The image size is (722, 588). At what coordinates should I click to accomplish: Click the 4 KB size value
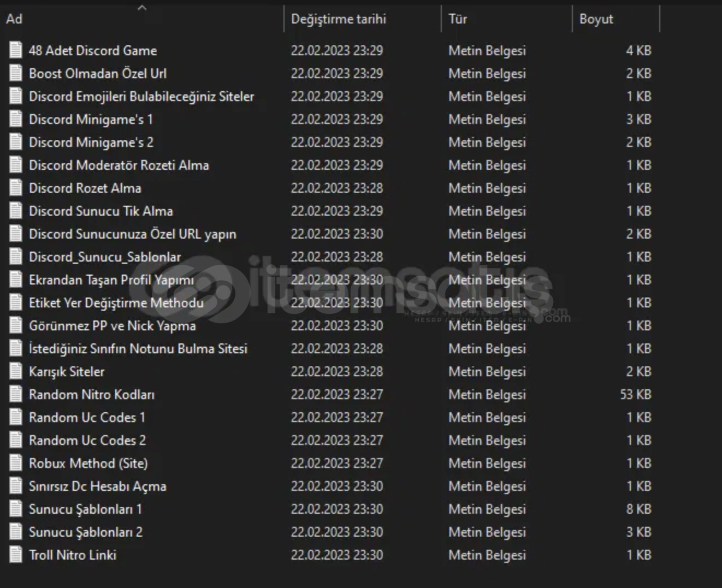click(638, 50)
